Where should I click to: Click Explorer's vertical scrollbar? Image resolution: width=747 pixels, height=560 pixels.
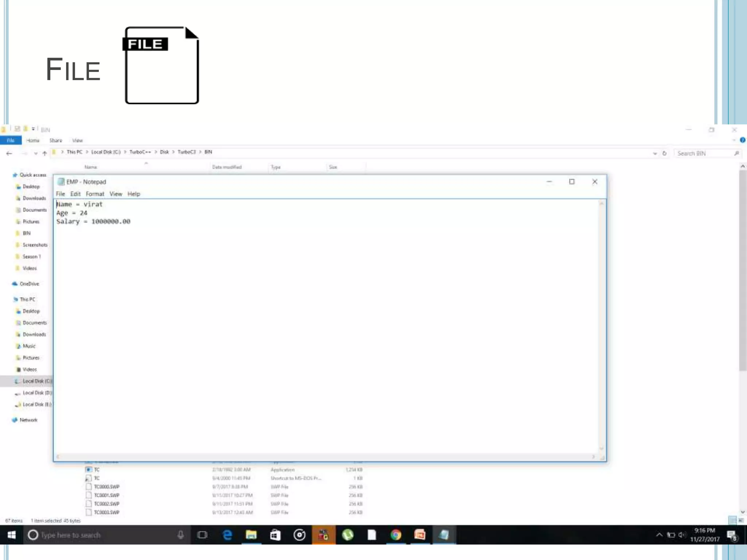tap(743, 270)
